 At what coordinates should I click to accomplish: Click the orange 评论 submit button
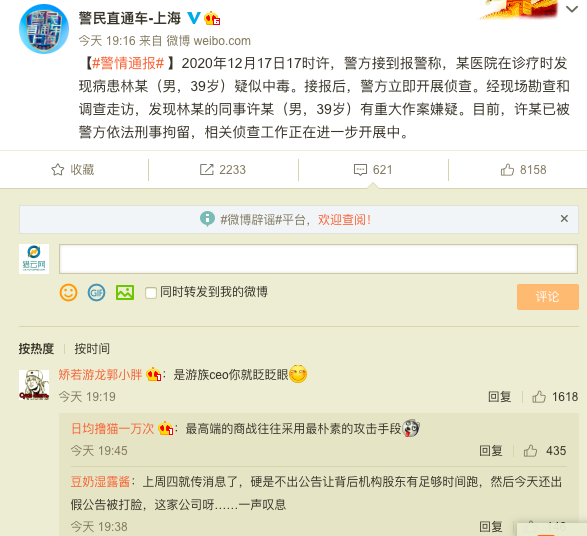tap(548, 297)
